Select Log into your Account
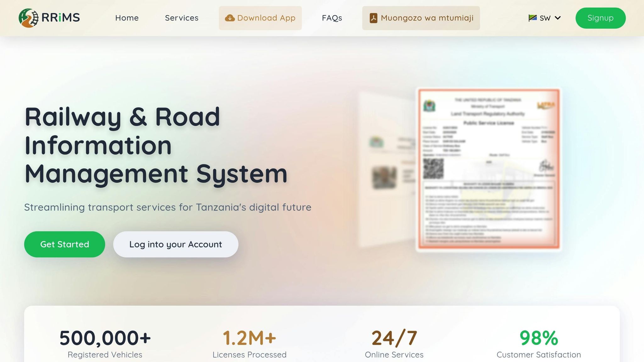The image size is (644, 362). pos(175,244)
